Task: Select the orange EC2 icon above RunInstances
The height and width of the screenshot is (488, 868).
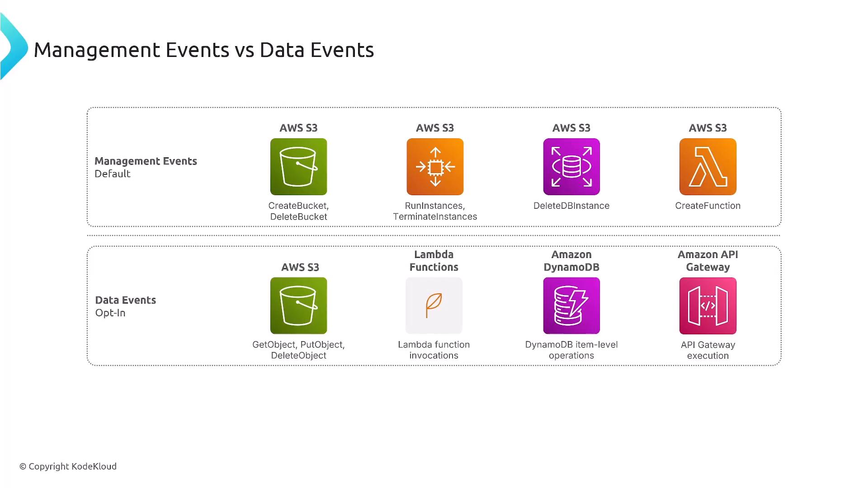Action: [435, 167]
